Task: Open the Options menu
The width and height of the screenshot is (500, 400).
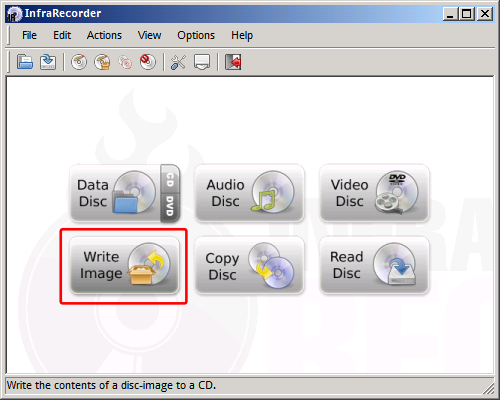Action: (x=196, y=35)
